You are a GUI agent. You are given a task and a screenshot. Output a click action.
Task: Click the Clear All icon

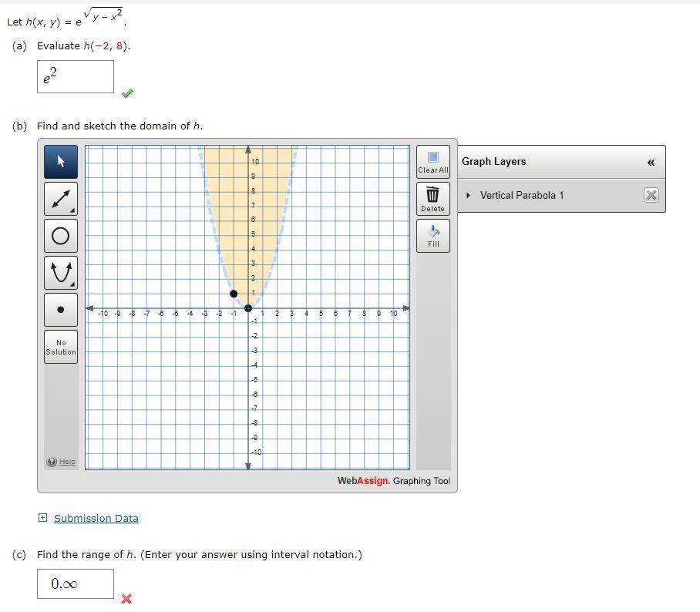pyautogui.click(x=432, y=160)
